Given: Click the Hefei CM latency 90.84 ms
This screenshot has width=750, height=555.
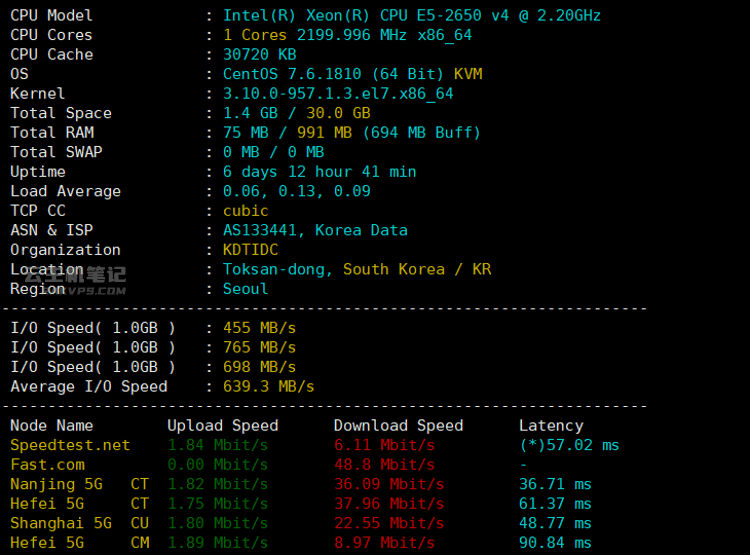Looking at the screenshot, I should tap(555, 543).
